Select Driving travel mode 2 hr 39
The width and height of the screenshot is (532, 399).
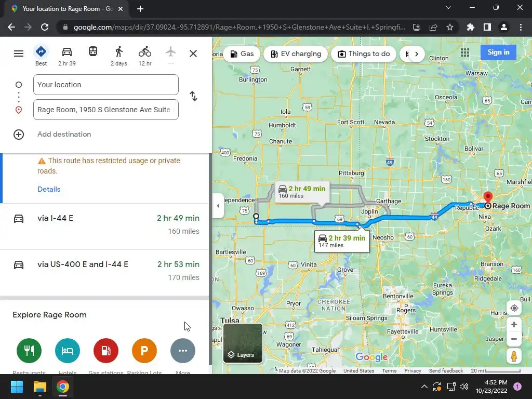[x=67, y=56]
